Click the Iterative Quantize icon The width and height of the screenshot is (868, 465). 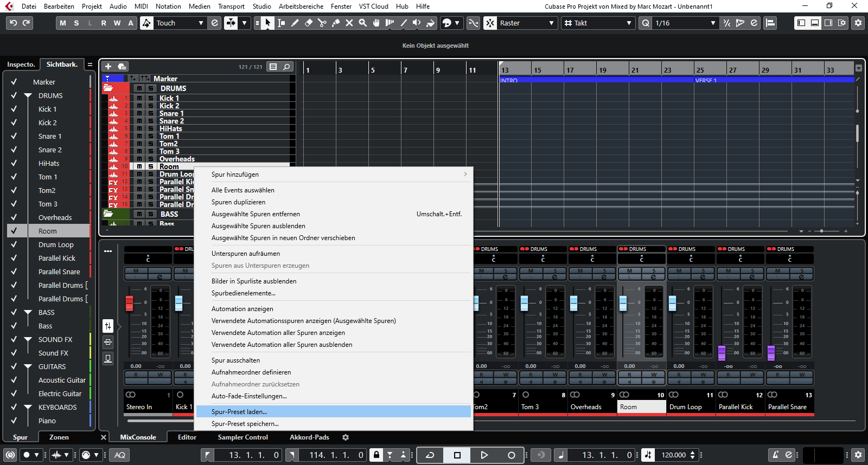click(727, 23)
